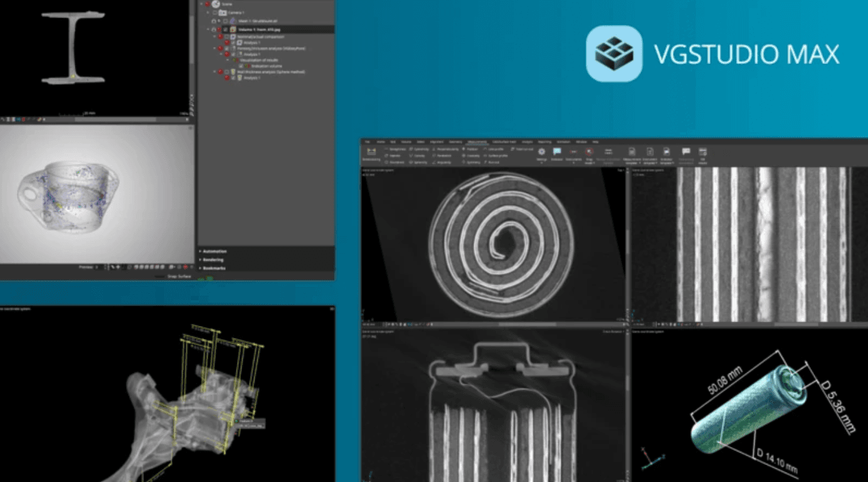The height and width of the screenshot is (482, 868).
Task: Select Volume 1 horn jpg in the scene tree
Action: pos(260,29)
